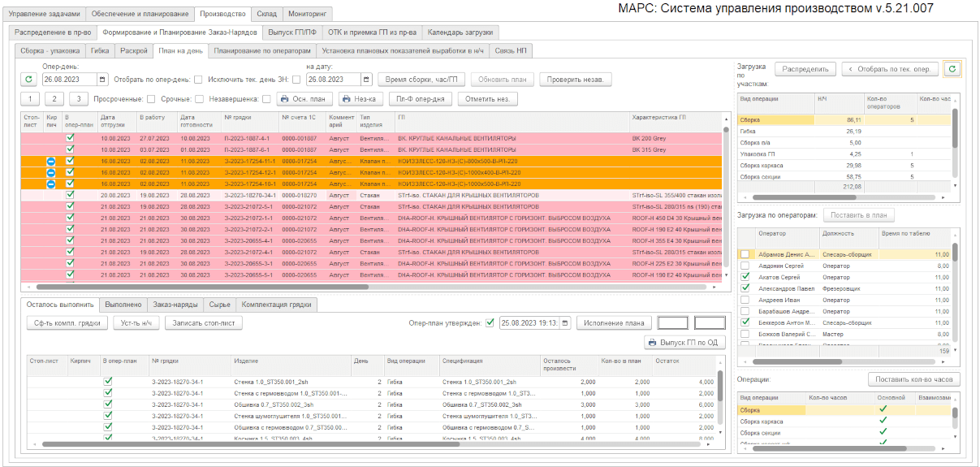Viewport: 980px width, 467px height.
Task: Click Отобрать по тек. опер. chevron button
Action: (x=890, y=69)
